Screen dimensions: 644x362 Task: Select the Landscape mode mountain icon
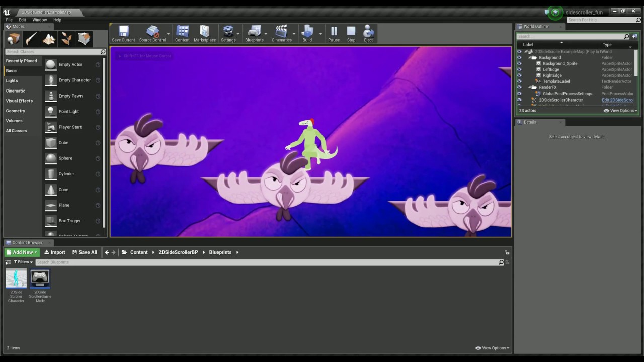click(49, 39)
